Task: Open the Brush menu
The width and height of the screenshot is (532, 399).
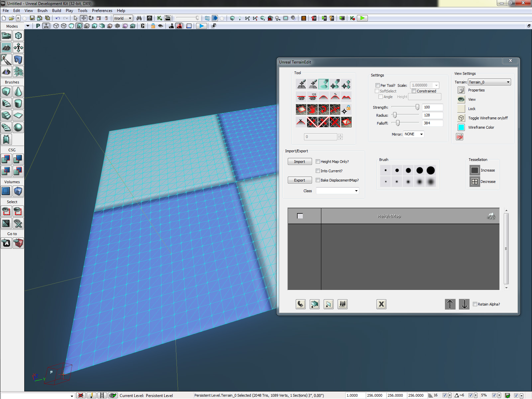Action: [x=43, y=11]
